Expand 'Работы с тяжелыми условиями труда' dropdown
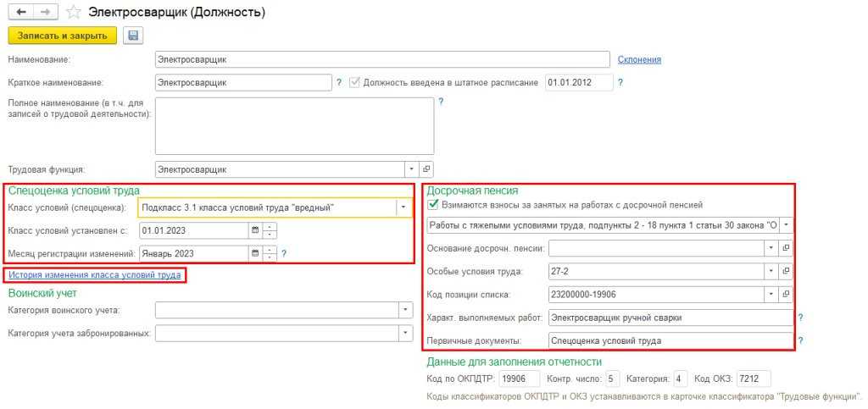868x409 pixels. point(787,225)
